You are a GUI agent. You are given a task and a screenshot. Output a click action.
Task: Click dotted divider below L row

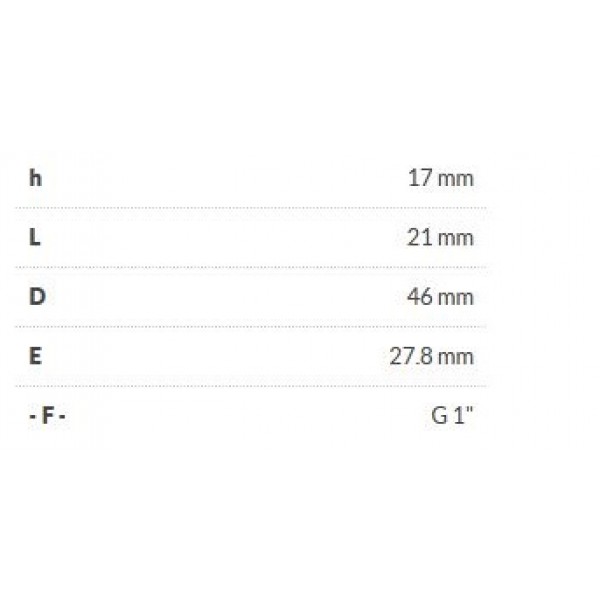click(x=251, y=267)
